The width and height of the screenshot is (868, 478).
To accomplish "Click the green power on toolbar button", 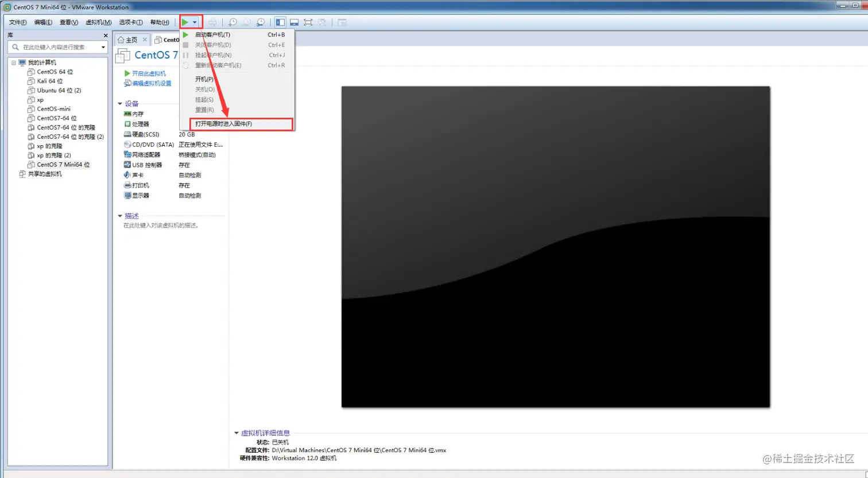I will [x=185, y=22].
